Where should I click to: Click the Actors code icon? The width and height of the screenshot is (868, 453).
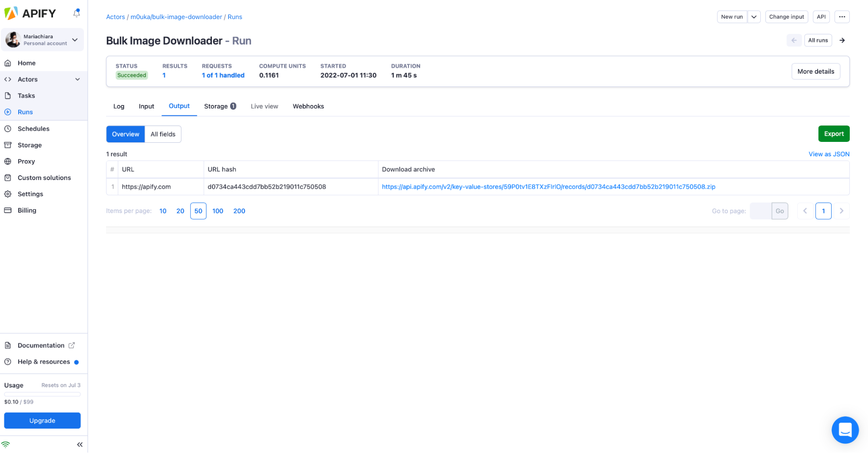click(x=8, y=79)
